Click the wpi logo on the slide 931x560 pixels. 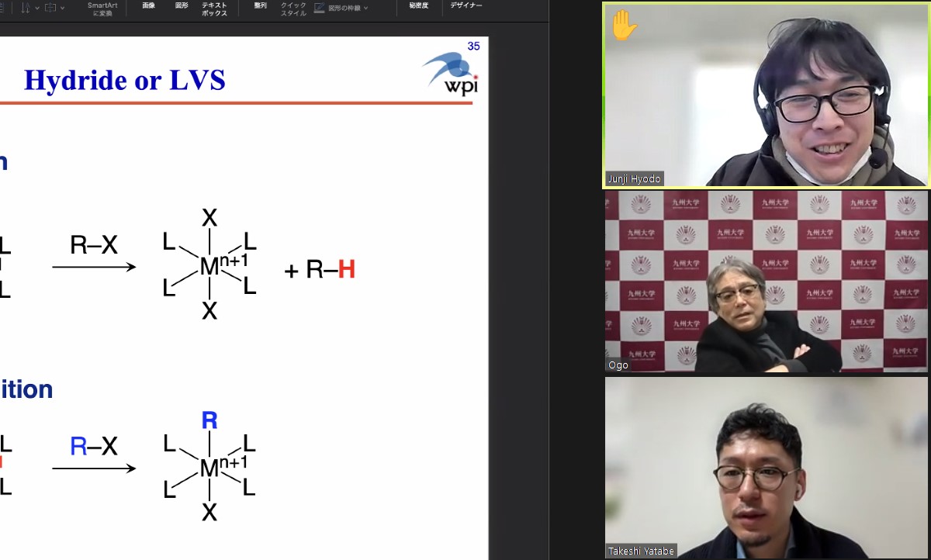pos(452,72)
